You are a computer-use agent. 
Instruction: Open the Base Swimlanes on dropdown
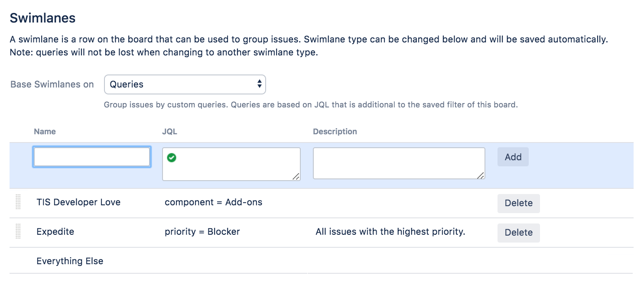coord(185,84)
